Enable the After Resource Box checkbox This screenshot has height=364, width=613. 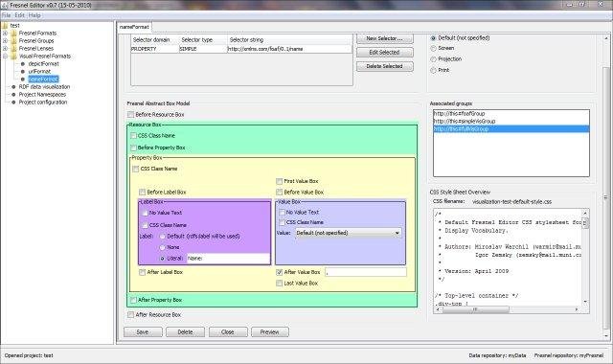(x=130, y=315)
